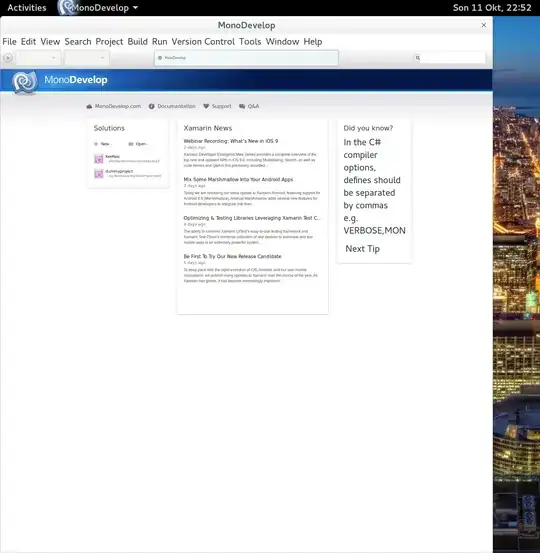Viewport: 540px width, 553px height.
Task: Click Open solution button
Action: click(x=138, y=144)
